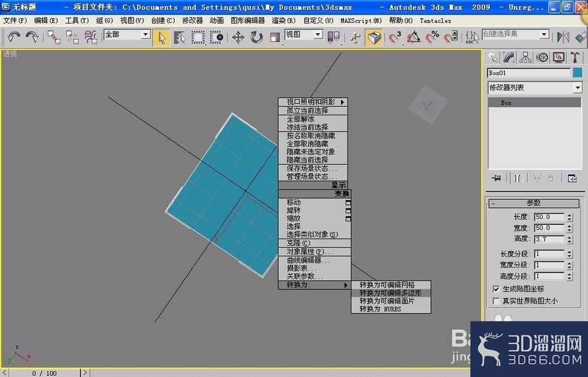Click the 高度 value field

point(549,239)
